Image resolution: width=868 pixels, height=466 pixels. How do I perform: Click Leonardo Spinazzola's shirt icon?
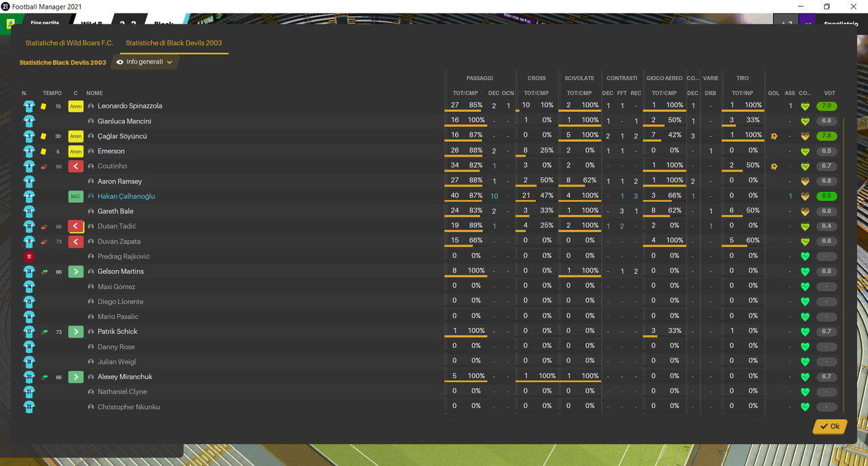[x=29, y=106]
